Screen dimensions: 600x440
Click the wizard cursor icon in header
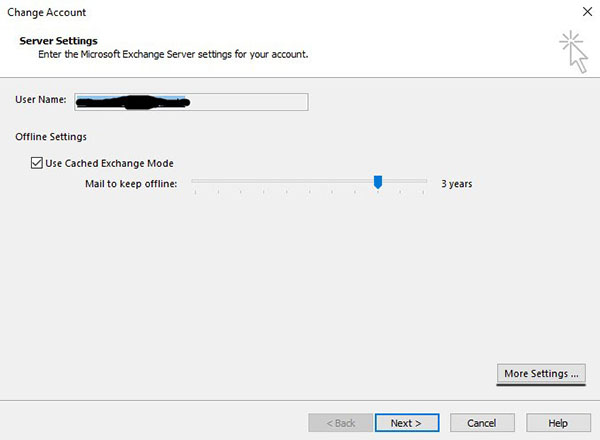pos(574,50)
